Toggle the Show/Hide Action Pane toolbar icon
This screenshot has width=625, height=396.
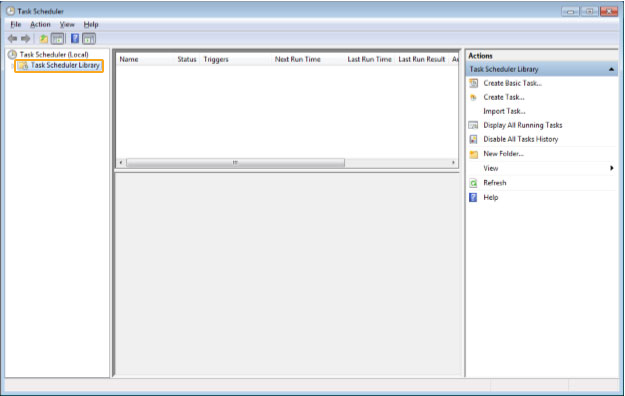coord(89,39)
